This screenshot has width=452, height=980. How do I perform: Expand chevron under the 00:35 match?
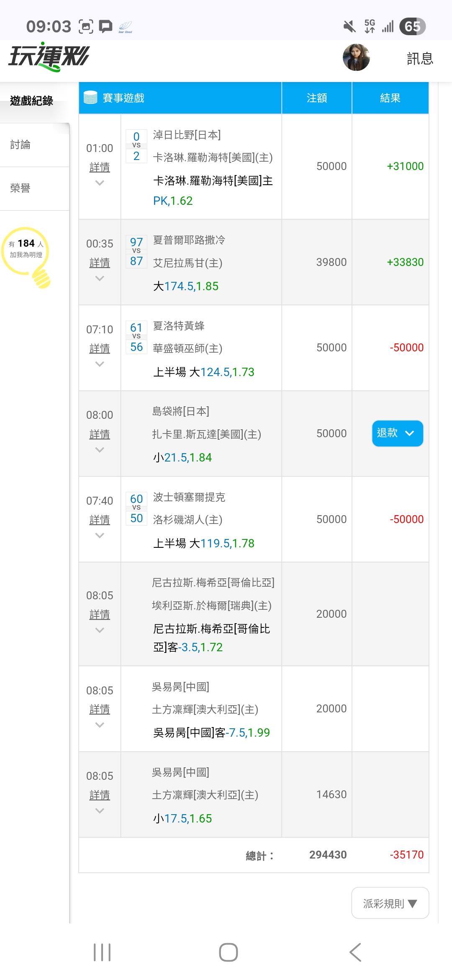(x=100, y=279)
